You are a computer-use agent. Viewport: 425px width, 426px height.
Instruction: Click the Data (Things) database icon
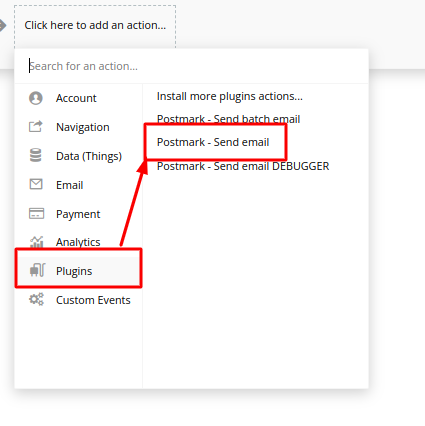click(x=36, y=155)
